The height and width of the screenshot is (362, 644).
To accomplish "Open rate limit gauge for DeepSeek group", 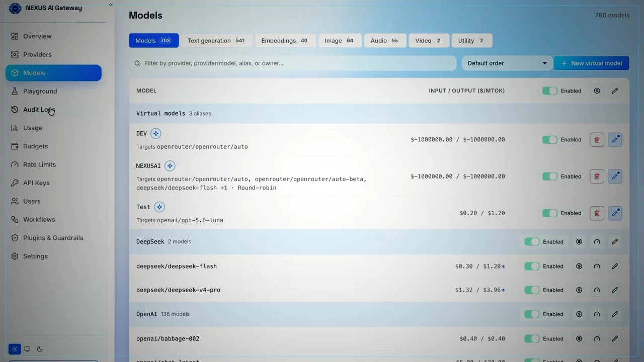I will coord(597,242).
